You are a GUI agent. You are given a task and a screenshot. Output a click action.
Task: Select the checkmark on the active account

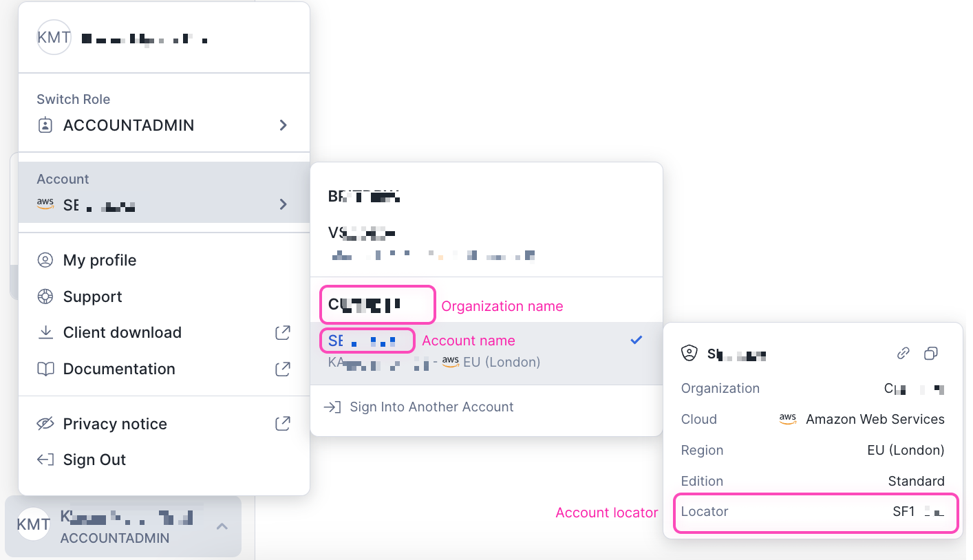636,339
